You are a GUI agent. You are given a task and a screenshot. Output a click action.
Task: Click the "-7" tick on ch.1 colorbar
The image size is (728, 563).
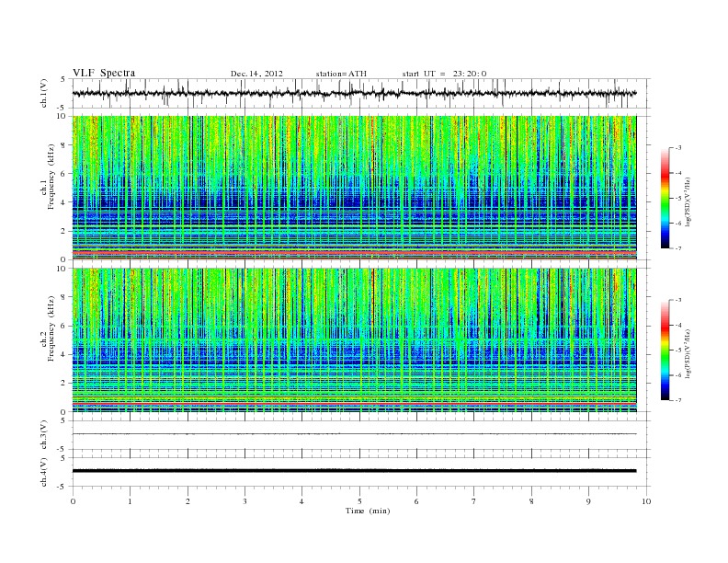678,248
